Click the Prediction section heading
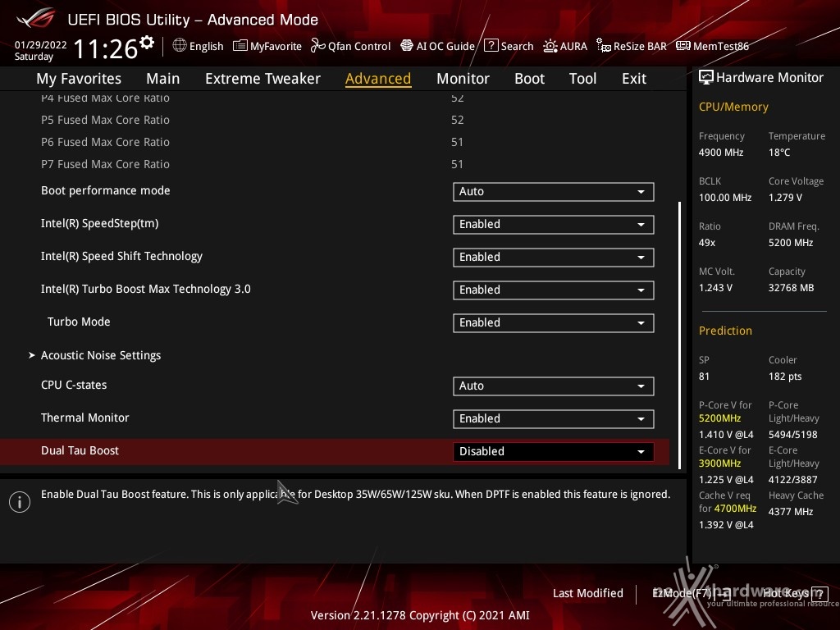 725,331
